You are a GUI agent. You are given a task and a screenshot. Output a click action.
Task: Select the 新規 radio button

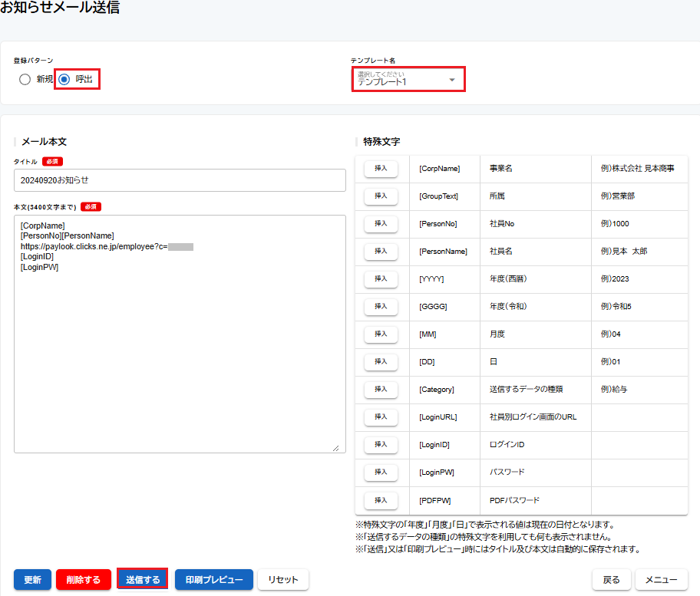[x=25, y=80]
